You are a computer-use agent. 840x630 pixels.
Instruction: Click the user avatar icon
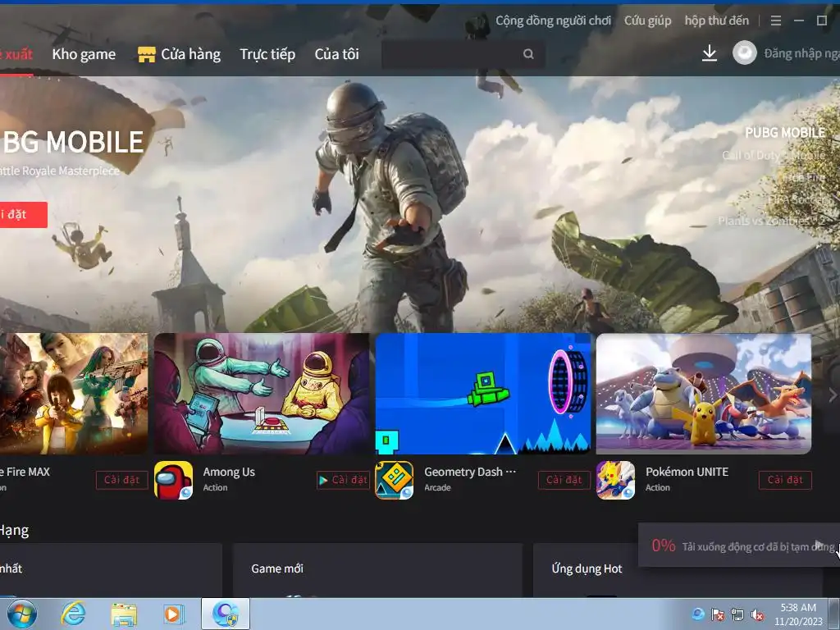(745, 53)
